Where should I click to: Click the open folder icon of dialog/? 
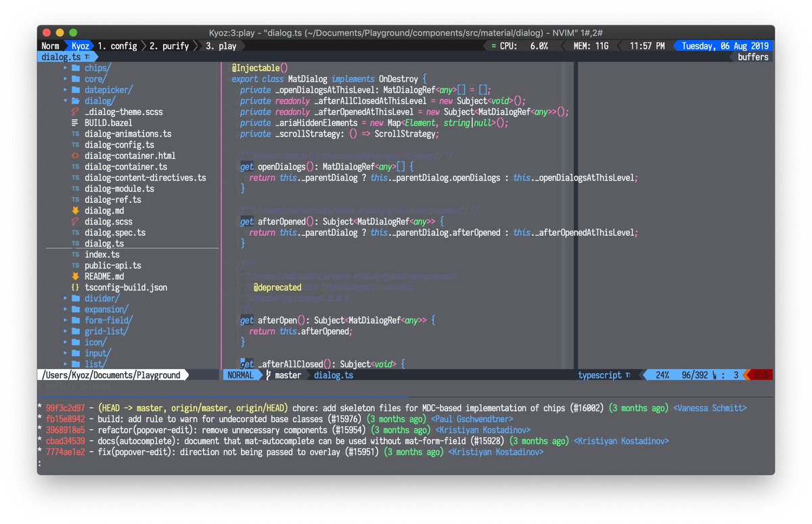tap(76, 101)
